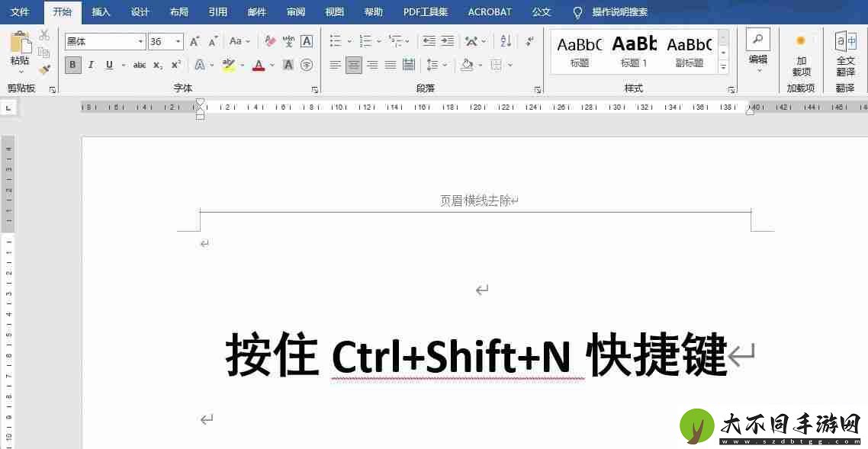Image resolution: width=868 pixels, height=449 pixels.
Task: Open the font size 36 dropdown
Action: (178, 41)
